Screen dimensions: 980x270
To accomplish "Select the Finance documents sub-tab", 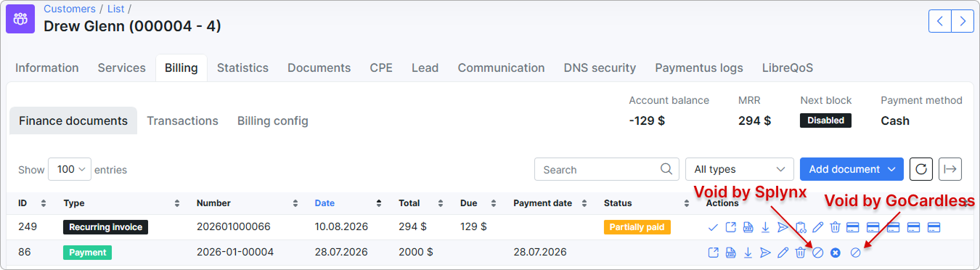I will click(x=73, y=120).
